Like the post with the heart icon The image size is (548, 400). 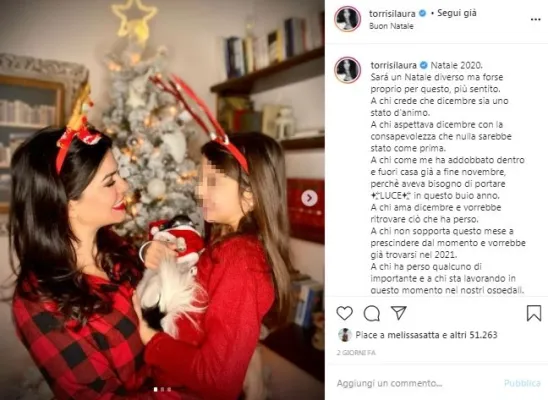345,313
